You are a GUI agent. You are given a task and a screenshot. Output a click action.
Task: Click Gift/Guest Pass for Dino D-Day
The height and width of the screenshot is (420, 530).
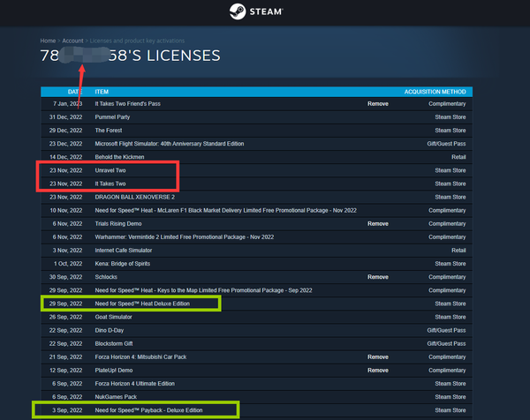pyautogui.click(x=446, y=330)
